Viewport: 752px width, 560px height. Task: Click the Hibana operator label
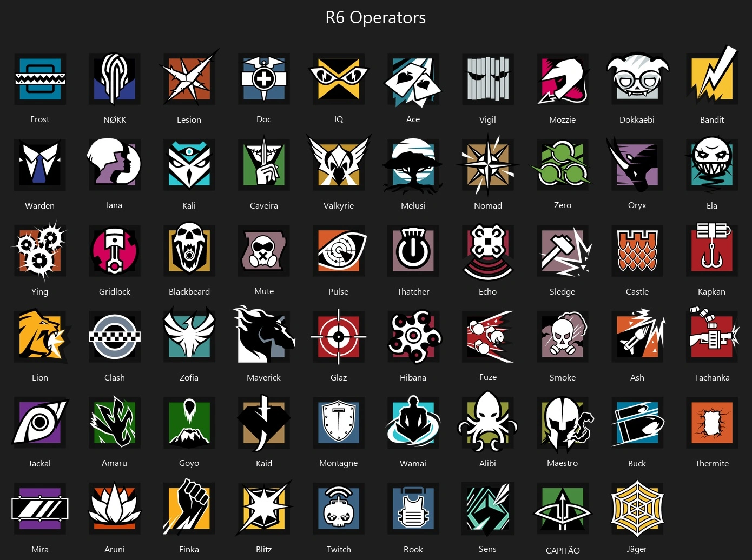pyautogui.click(x=413, y=377)
